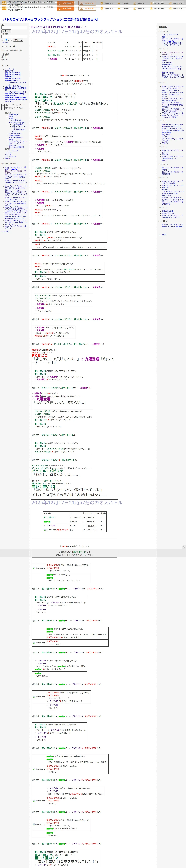This screenshot has height=868, width=186.
Task: Open 重装甲お嬢様 in 更新履歴
Action: (167, 65)
